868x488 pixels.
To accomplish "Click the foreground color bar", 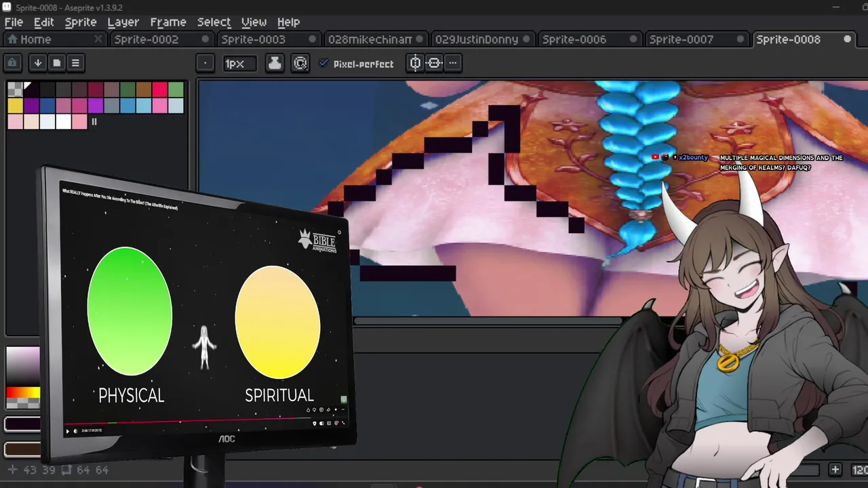I will pos(22,425).
